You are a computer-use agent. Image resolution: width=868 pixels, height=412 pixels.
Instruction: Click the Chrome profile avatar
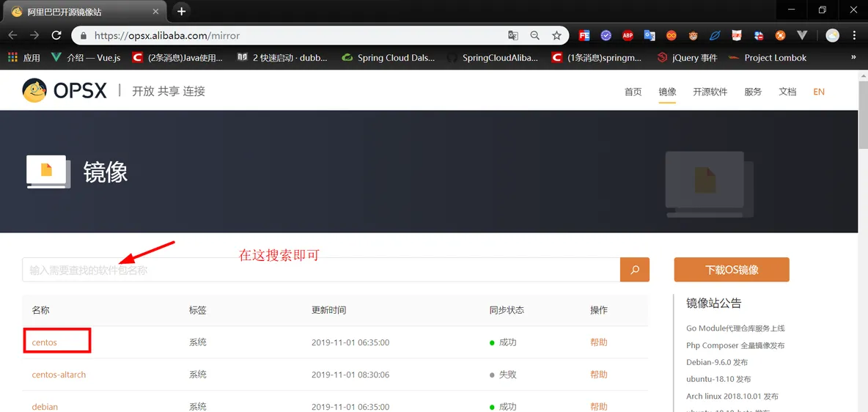(832, 35)
